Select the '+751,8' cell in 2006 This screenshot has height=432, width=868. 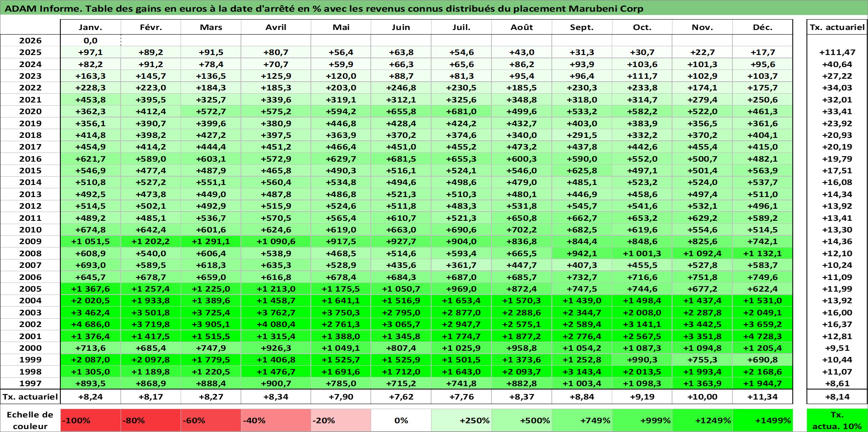702,277
